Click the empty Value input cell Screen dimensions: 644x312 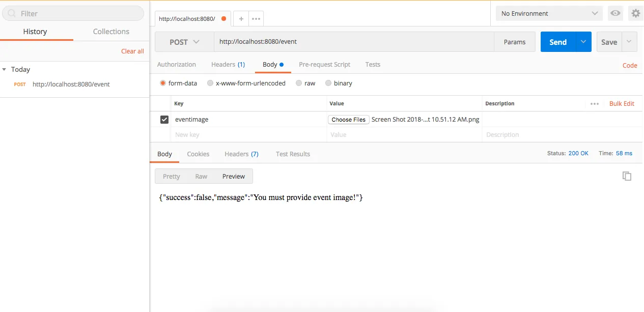[x=404, y=135]
